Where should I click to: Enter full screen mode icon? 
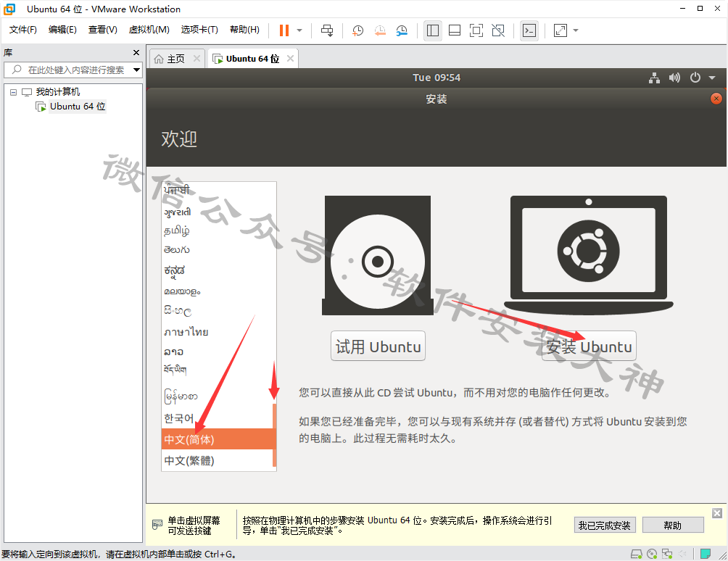tap(476, 30)
